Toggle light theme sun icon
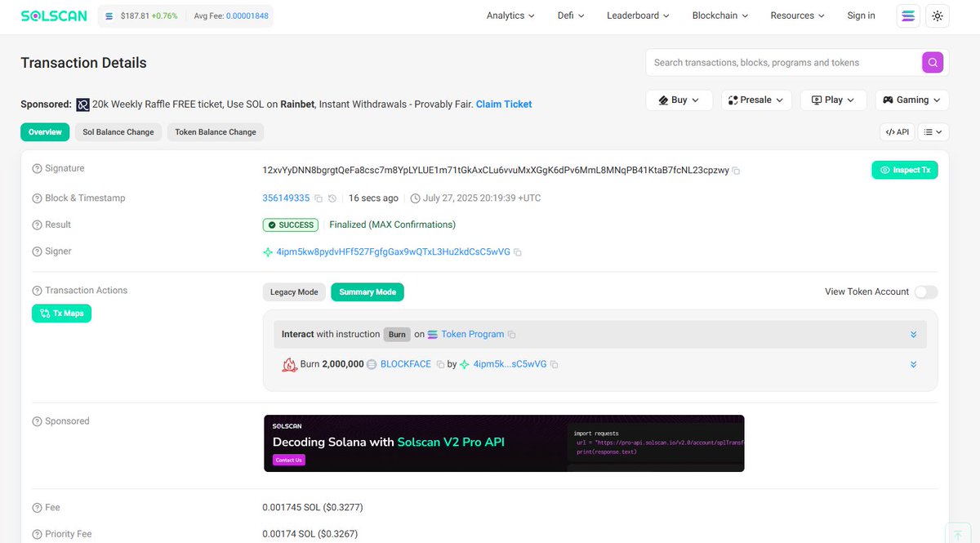Image resolution: width=980 pixels, height=543 pixels. coord(938,16)
